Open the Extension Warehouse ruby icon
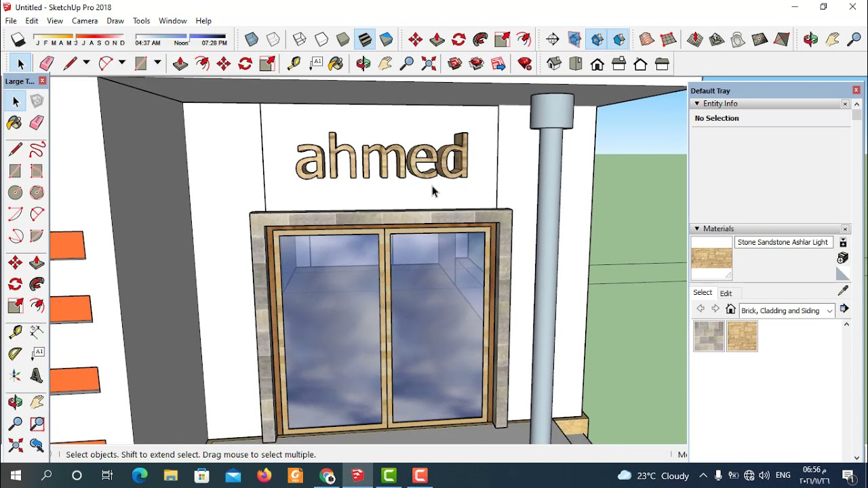Image resolution: width=868 pixels, height=488 pixels. [524, 64]
